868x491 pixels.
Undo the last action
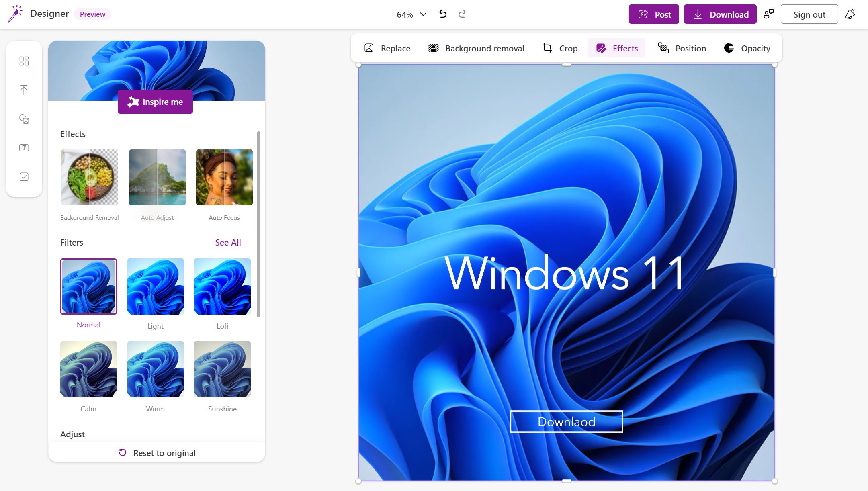(443, 14)
